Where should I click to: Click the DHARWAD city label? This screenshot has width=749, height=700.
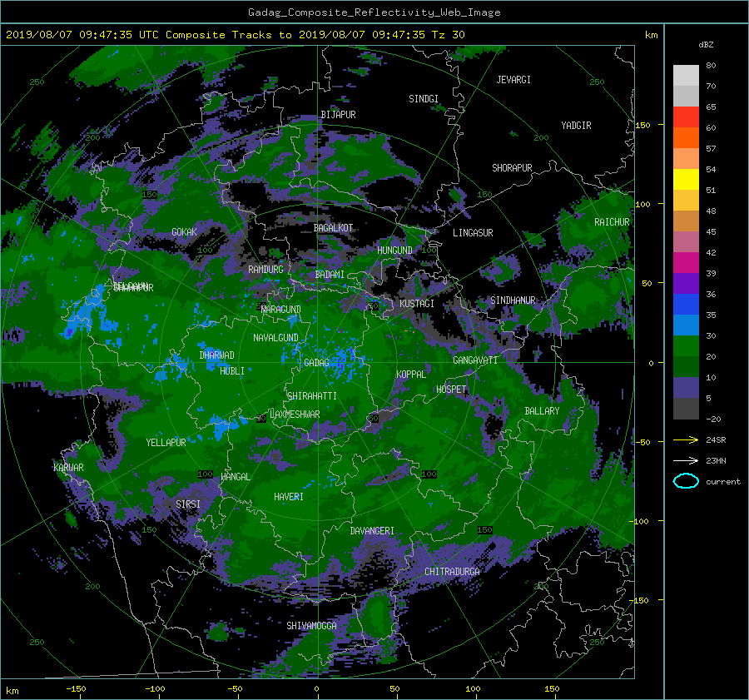[x=216, y=355]
